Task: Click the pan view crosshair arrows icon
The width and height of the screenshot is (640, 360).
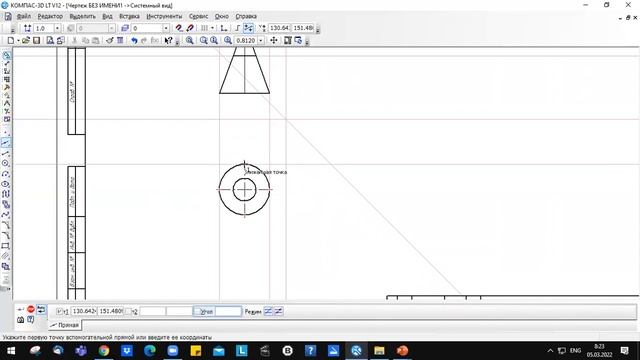Action: coord(273,40)
